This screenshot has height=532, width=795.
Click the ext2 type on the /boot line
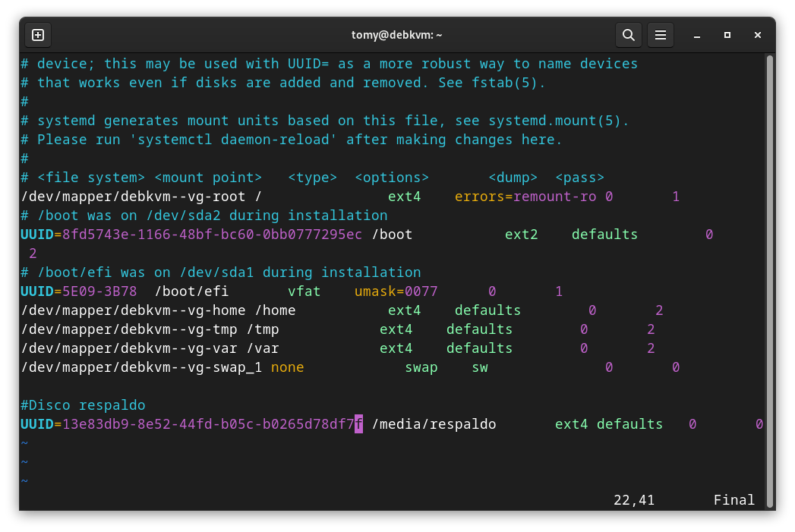[521, 235]
